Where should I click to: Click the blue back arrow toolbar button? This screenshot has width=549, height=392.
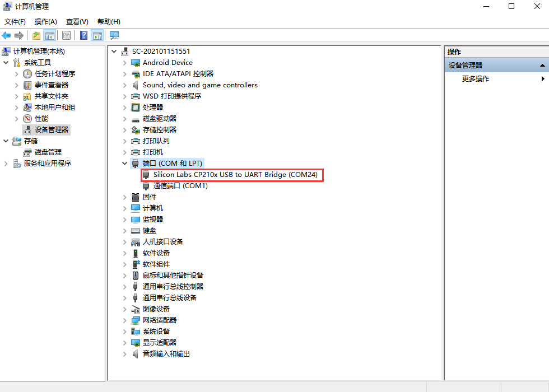point(7,36)
